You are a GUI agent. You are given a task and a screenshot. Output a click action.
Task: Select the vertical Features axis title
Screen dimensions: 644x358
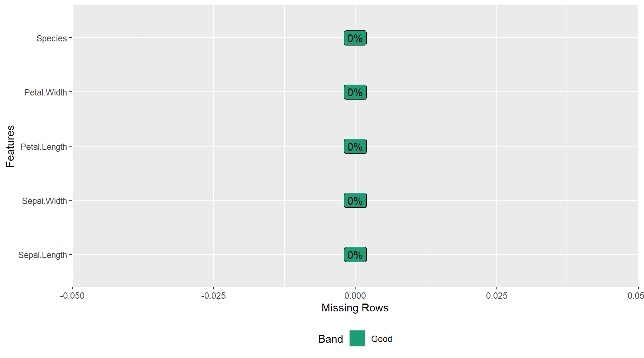10,146
